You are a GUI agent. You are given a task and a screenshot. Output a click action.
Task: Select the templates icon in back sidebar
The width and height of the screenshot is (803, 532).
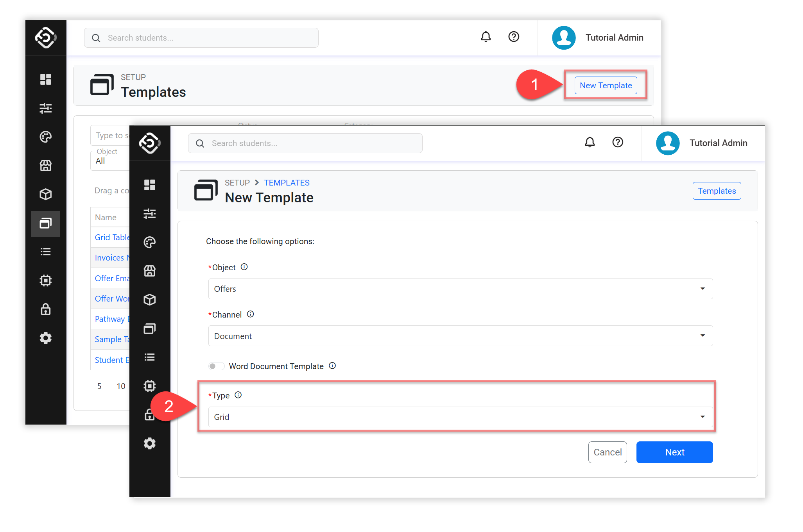[x=46, y=223]
